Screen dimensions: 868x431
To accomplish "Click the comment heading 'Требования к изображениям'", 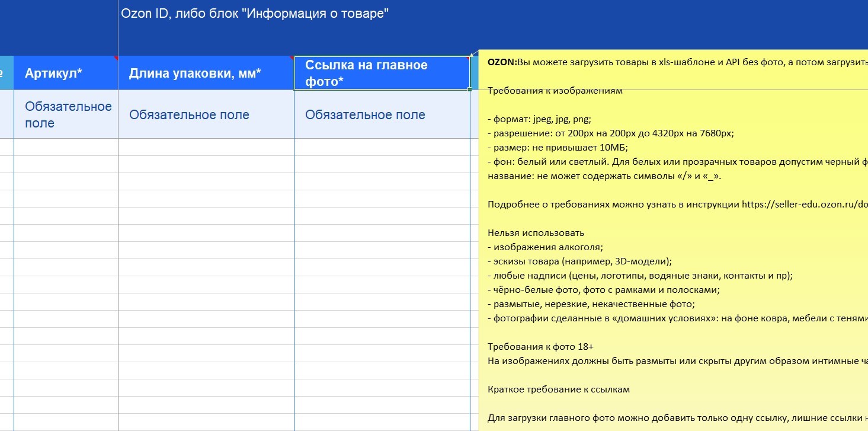I will [555, 91].
